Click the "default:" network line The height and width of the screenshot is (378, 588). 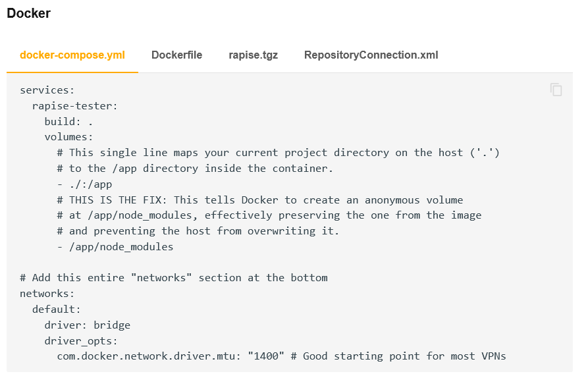click(57, 310)
